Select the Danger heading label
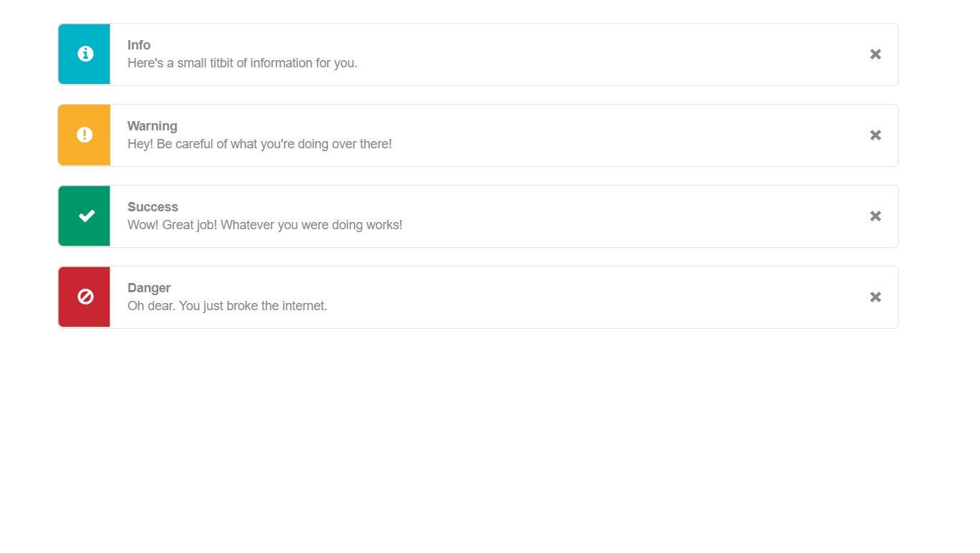Image resolution: width=980 pixels, height=553 pixels. [x=149, y=288]
